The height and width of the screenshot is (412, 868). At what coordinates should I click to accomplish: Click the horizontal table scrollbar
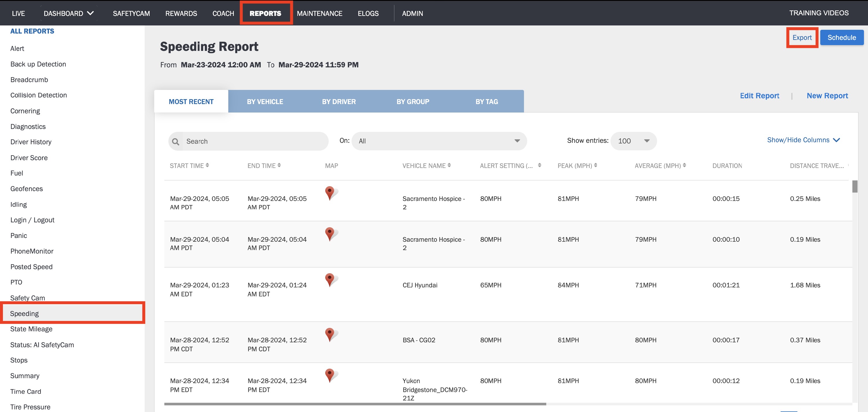(355, 404)
